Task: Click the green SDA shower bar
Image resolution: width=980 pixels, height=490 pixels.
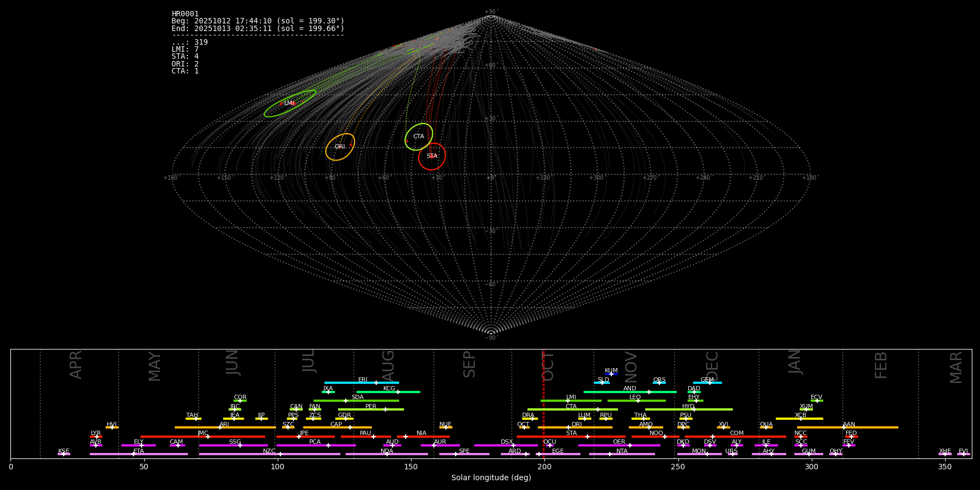Action: (x=356, y=401)
